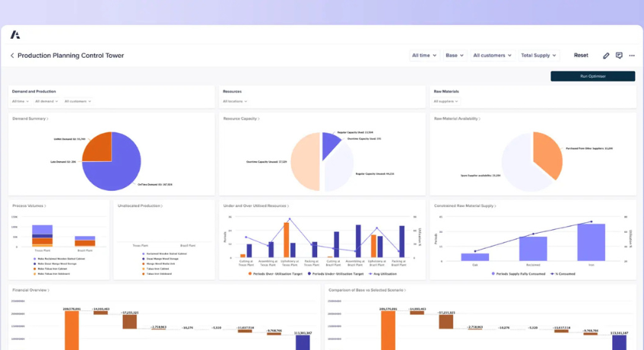Open the comments panel icon
Viewport: 644px width, 350px height.
(x=619, y=56)
